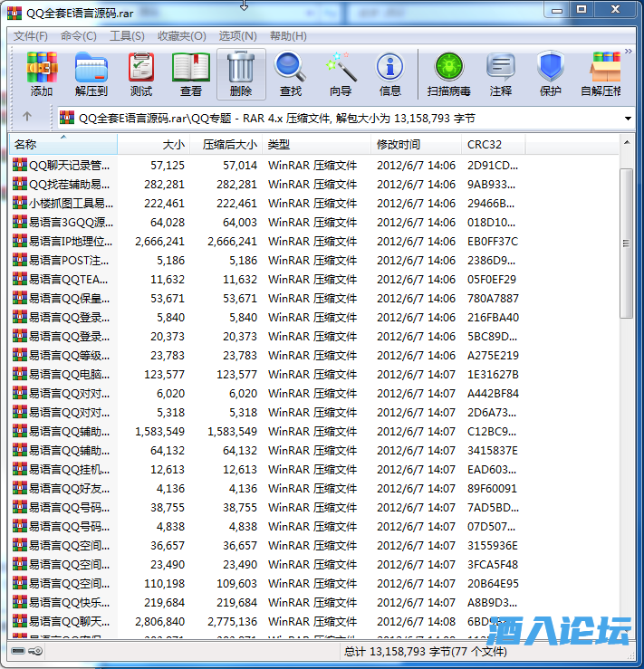Click CRC32 value 3155936E
The height and width of the screenshot is (669, 644).
493,546
